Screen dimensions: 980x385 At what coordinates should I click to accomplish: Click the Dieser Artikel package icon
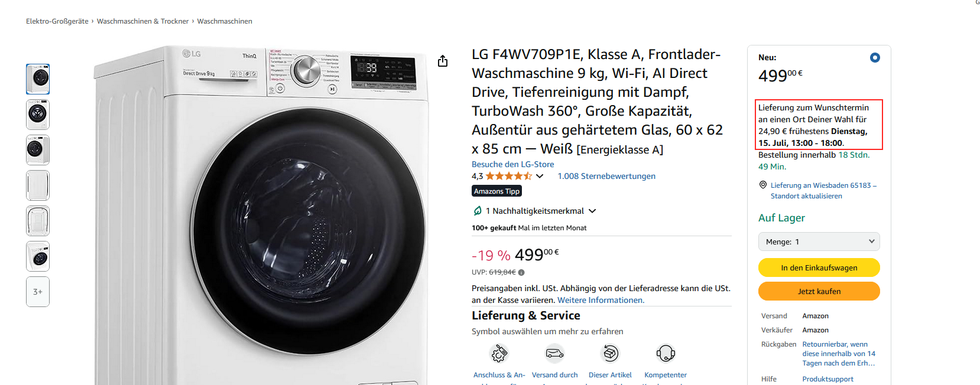[x=610, y=353]
